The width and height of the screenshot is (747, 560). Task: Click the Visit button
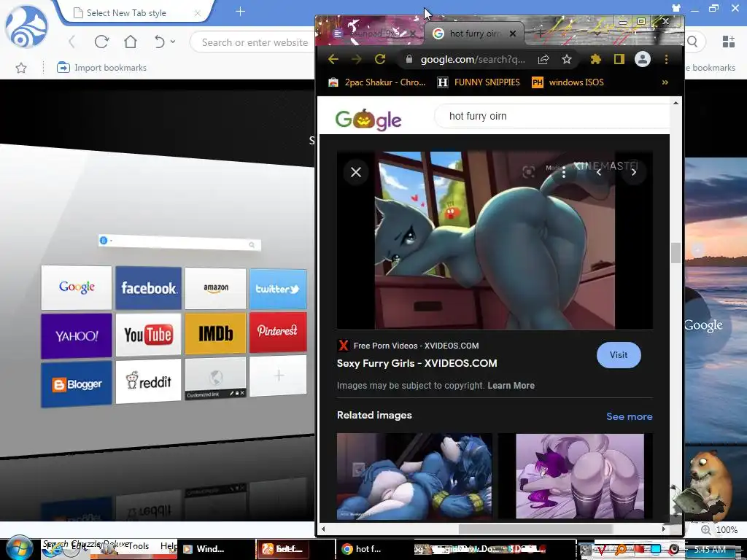[619, 355]
